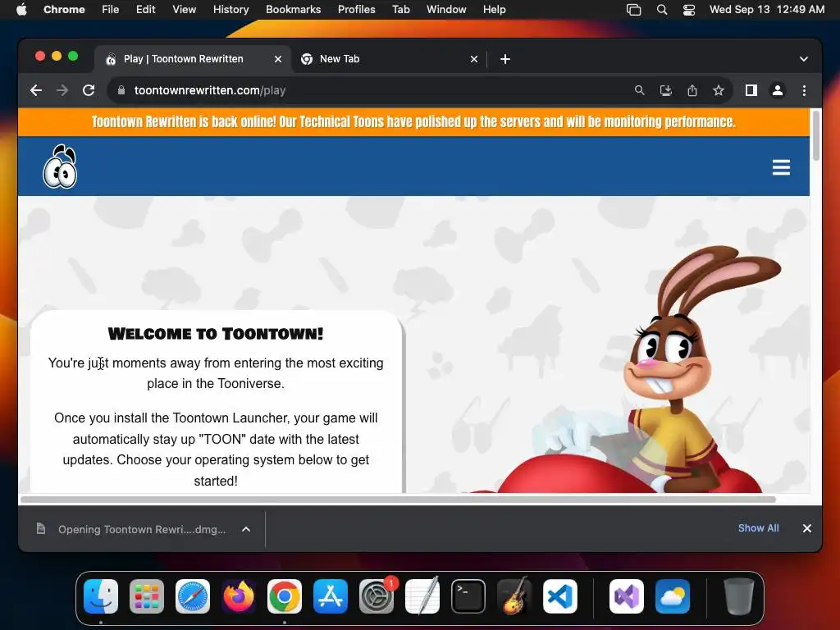Click the Stage Manager menu bar icon
Screen dimensions: 840x630
[x=633, y=9]
